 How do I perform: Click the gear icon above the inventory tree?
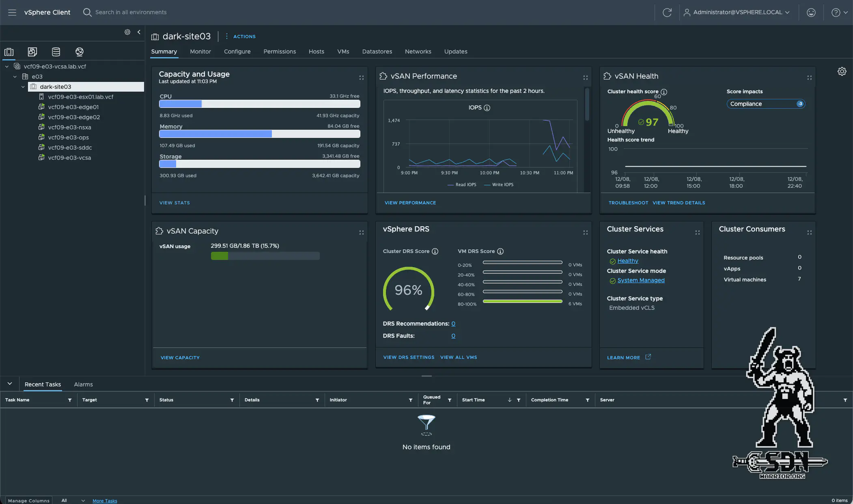127,32
